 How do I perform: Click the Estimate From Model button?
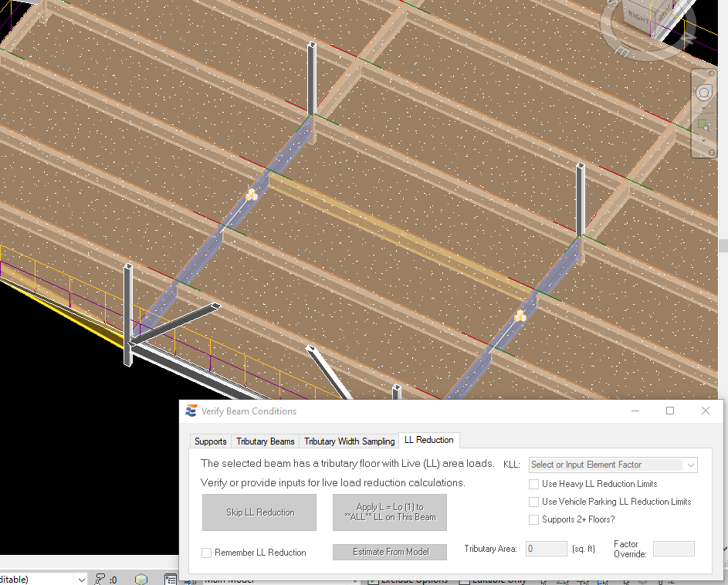point(390,552)
